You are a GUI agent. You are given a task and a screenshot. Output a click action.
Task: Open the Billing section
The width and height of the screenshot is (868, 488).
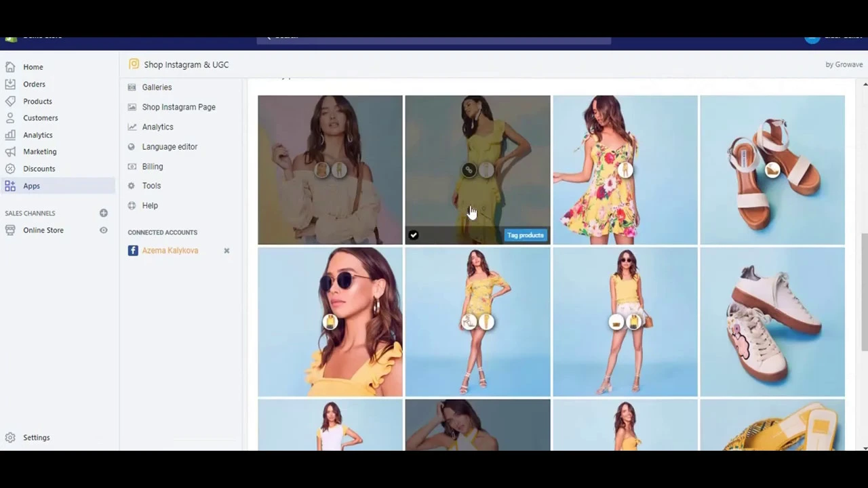coord(152,166)
